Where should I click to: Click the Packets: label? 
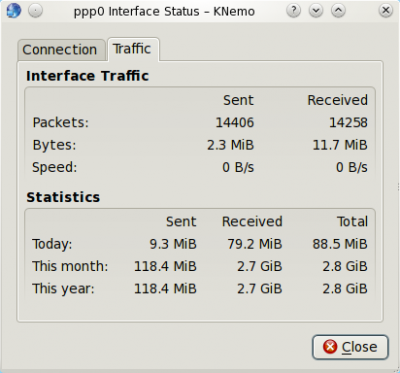tap(61, 123)
